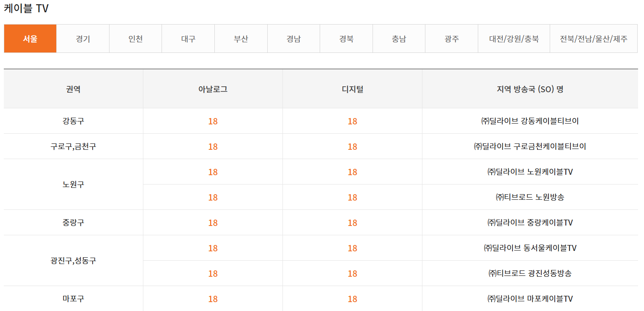Switch to the 경남 tab
This screenshot has height=311, width=644.
tap(293, 38)
